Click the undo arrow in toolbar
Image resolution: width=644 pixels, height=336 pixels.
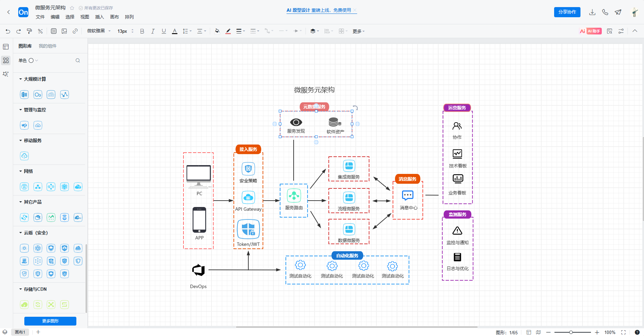click(8, 31)
